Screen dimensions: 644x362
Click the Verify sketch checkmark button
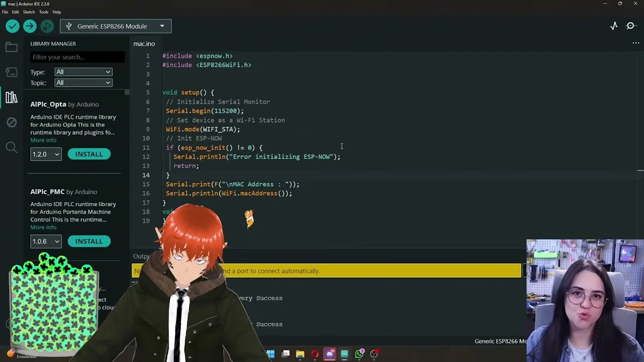[13, 26]
